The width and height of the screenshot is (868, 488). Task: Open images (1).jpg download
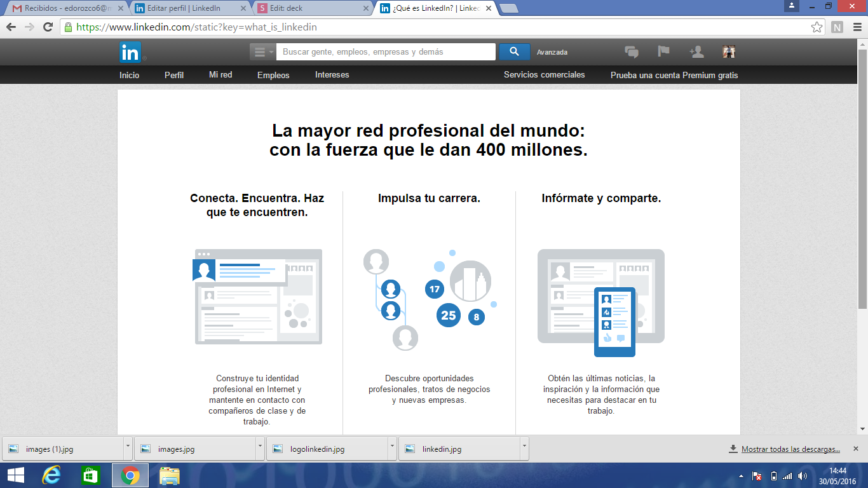click(62, 449)
